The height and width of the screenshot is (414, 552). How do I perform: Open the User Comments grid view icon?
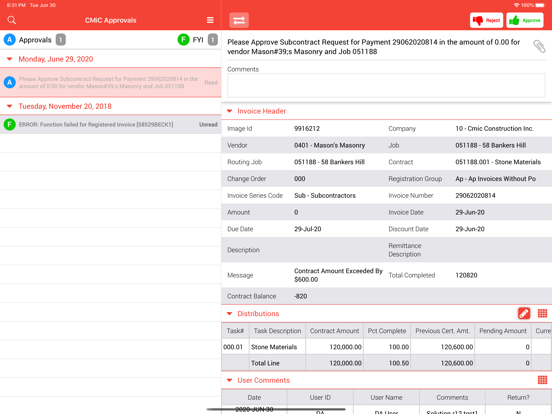click(x=542, y=380)
